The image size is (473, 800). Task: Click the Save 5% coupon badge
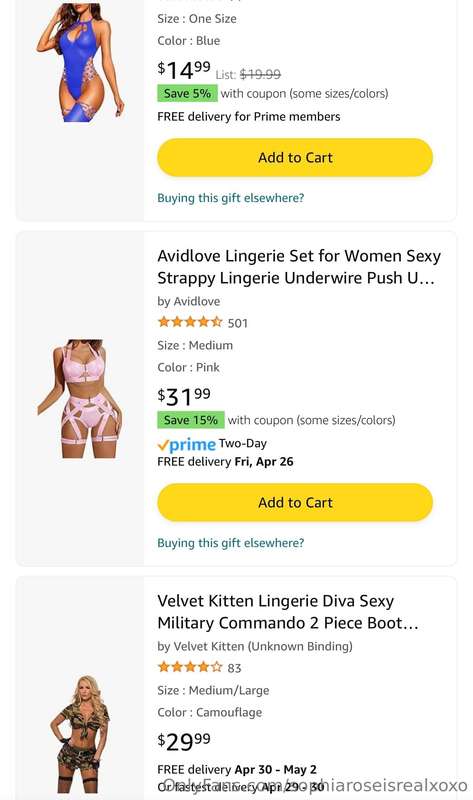point(187,93)
